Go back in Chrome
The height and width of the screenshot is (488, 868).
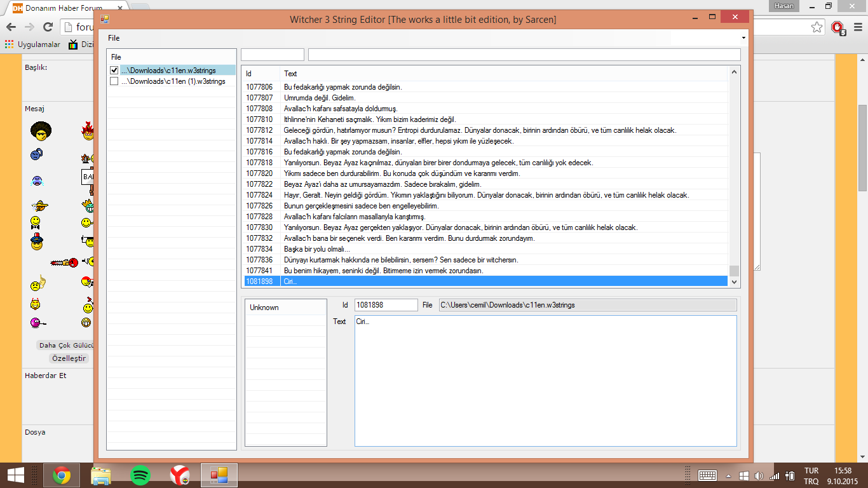11,27
